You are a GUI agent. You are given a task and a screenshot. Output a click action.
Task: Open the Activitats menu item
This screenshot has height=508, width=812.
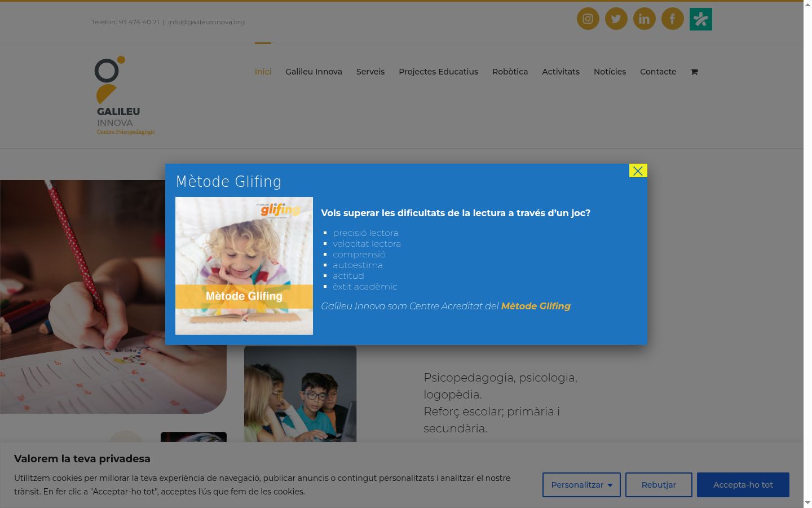pyautogui.click(x=561, y=72)
